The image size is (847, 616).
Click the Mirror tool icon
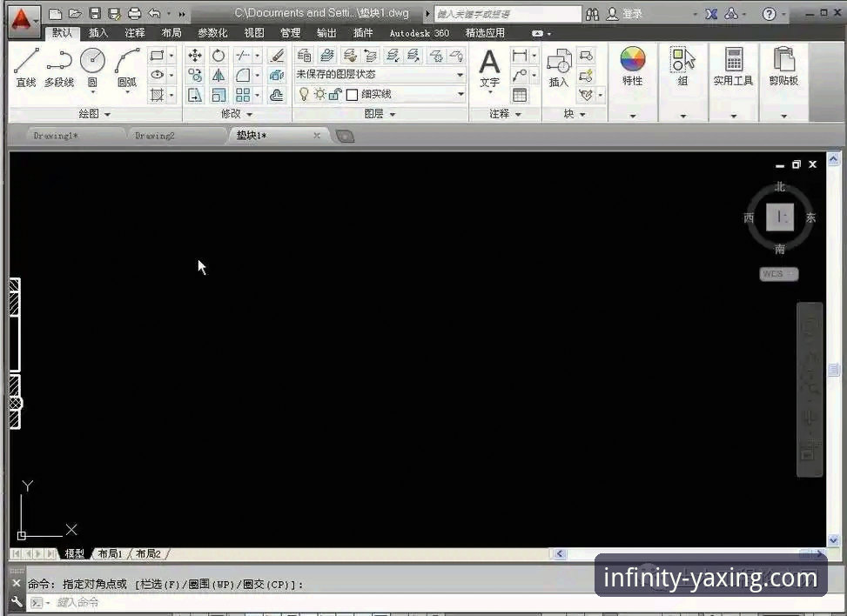[x=218, y=76]
